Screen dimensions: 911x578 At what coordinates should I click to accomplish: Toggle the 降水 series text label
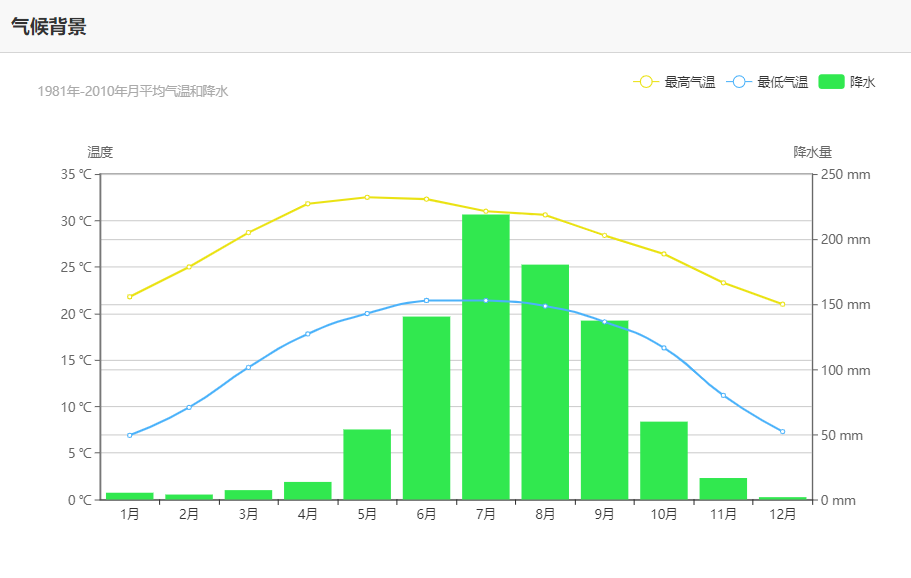point(862,82)
